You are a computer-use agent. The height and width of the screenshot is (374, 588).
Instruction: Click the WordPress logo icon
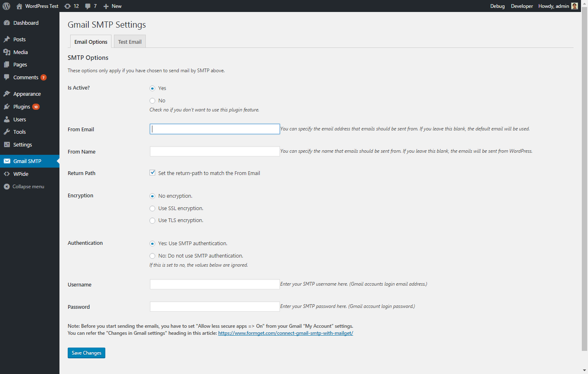click(x=6, y=6)
